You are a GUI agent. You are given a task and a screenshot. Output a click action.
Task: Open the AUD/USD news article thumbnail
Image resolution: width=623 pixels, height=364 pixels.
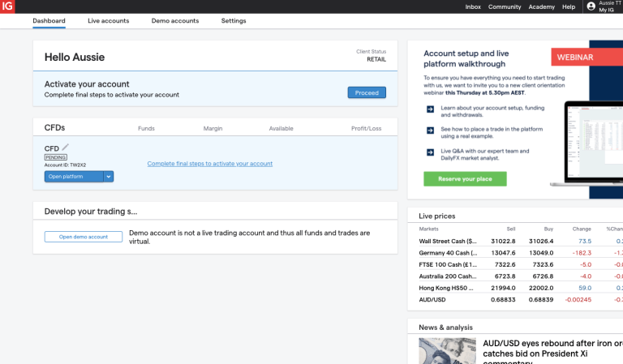[447, 351]
